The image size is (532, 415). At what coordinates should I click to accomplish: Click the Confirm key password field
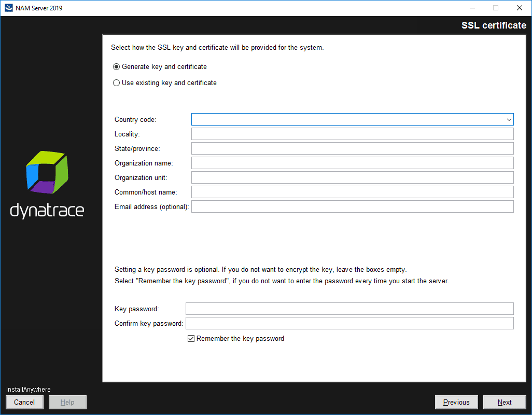[x=349, y=323]
